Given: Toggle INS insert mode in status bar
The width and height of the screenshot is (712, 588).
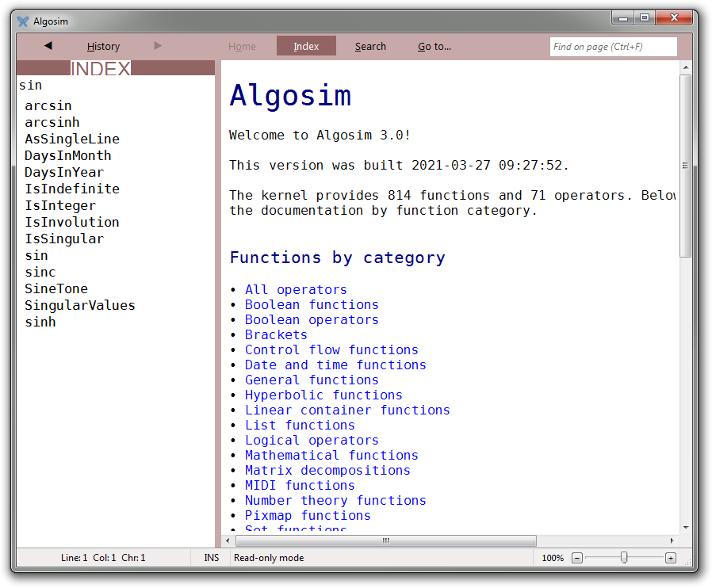Looking at the screenshot, I should coord(211,558).
